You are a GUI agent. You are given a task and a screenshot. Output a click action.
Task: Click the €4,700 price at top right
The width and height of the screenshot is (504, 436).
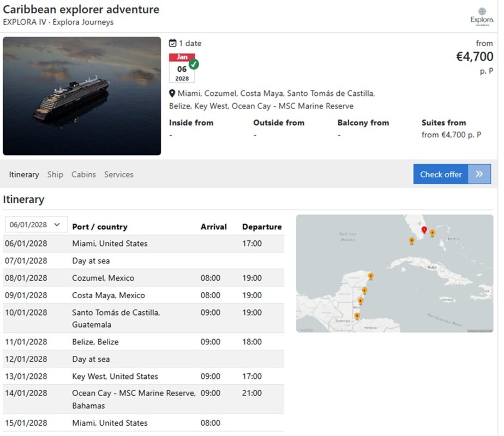click(x=475, y=57)
